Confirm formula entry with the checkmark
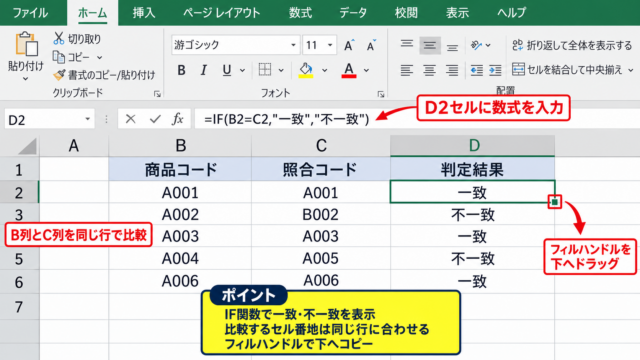The height and width of the screenshot is (360, 640). tap(155, 119)
